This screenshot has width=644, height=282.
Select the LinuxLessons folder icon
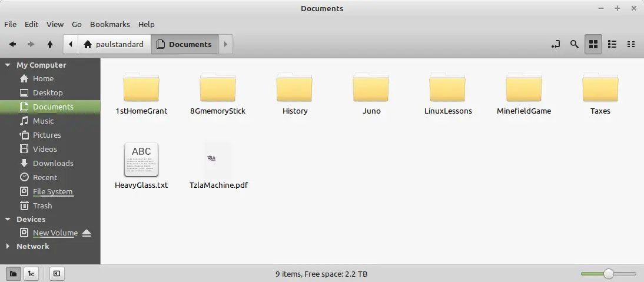click(x=447, y=87)
